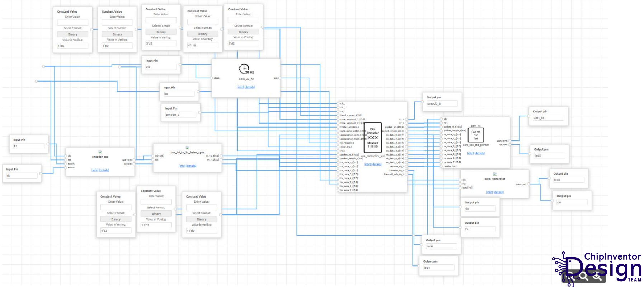644x287 pixels.
Task: Open the pwm_generator info link
Action: 489,192
